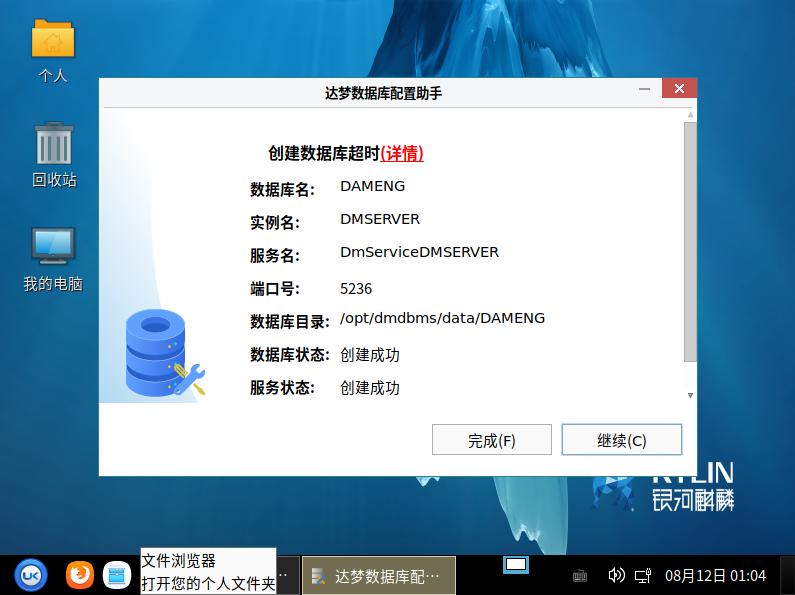Open the network connection tray icon

coord(643,576)
